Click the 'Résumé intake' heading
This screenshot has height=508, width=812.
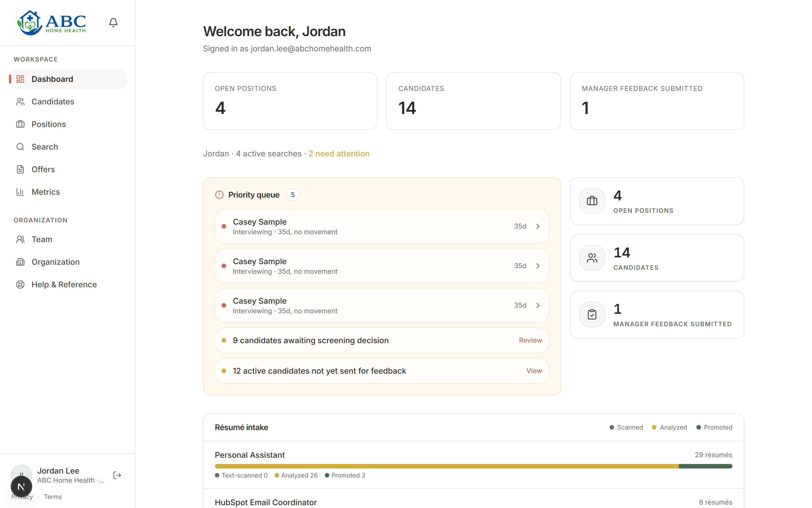tap(242, 427)
